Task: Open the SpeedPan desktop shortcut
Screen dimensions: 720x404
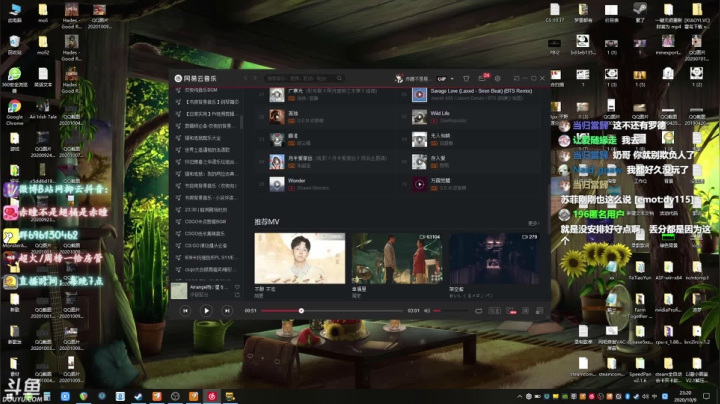Action: [640, 370]
